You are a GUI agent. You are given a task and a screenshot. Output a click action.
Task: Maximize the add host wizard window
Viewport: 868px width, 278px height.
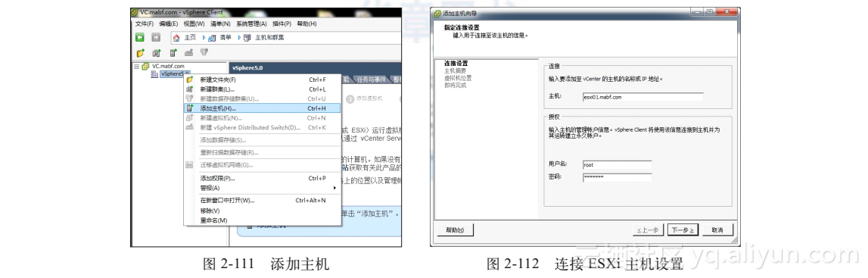(x=709, y=11)
